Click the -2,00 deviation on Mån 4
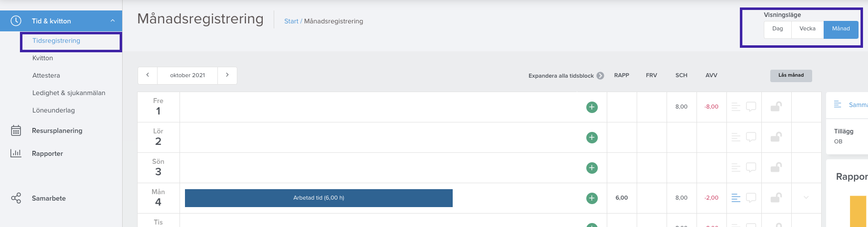868x227 pixels. coord(711,198)
